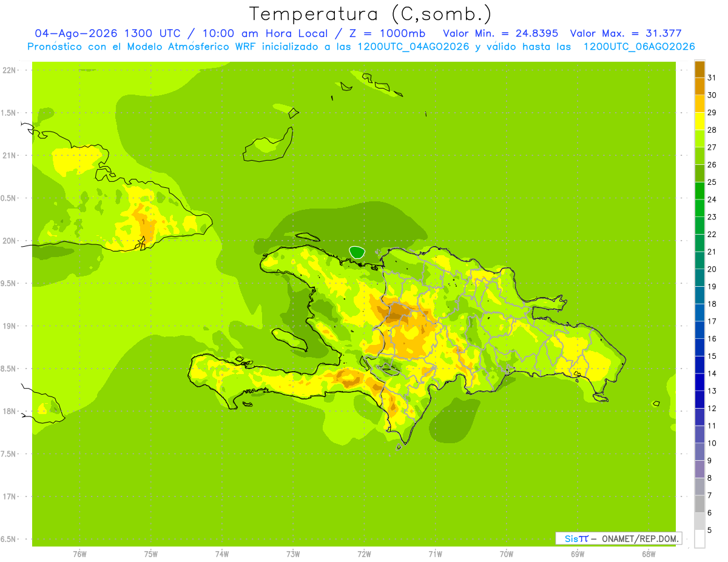Click the legend value '5'
The width and height of the screenshot is (728, 562).
[710, 530]
